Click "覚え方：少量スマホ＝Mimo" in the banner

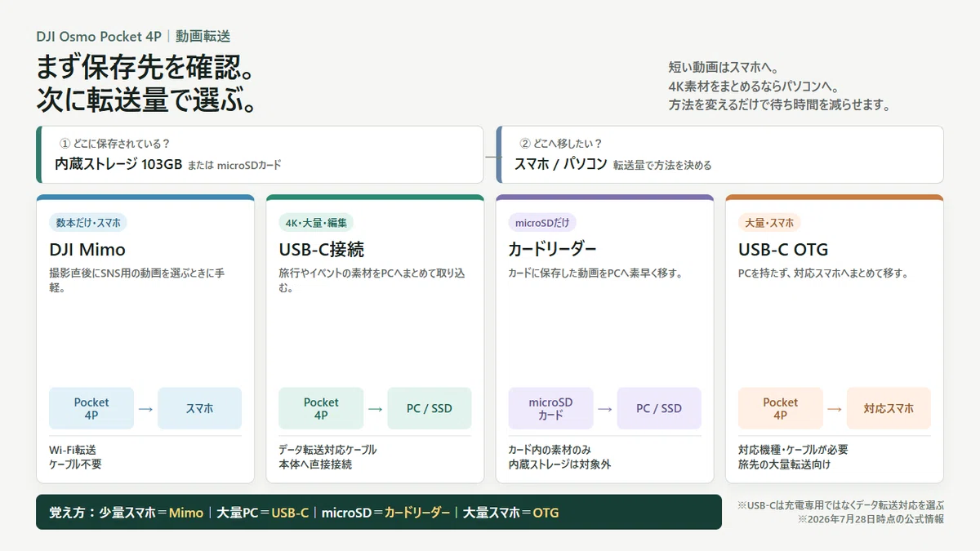(126, 513)
